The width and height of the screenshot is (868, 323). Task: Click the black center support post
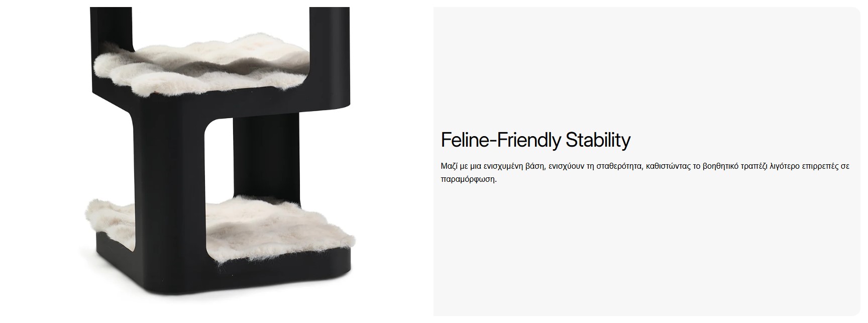(x=266, y=156)
